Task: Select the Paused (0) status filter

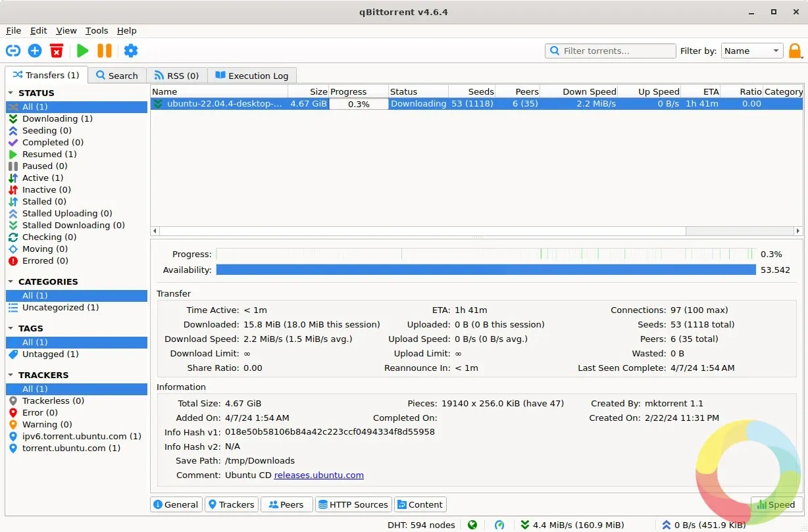Action: 76,166
